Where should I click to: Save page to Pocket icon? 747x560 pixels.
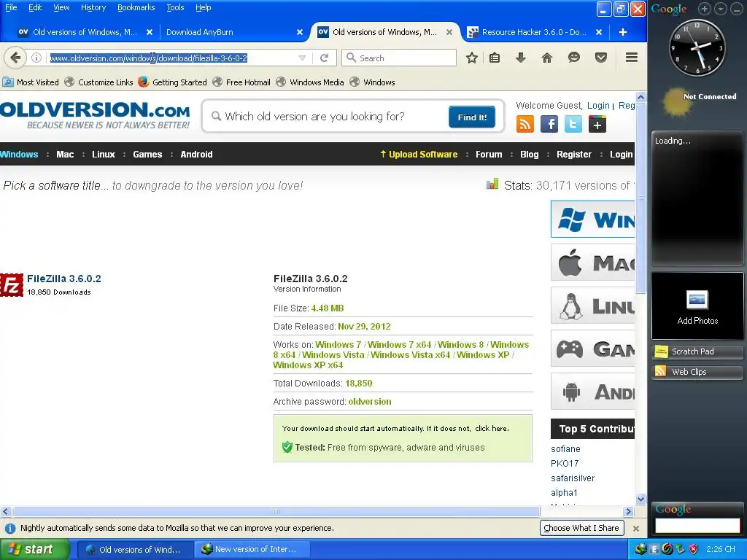click(601, 58)
